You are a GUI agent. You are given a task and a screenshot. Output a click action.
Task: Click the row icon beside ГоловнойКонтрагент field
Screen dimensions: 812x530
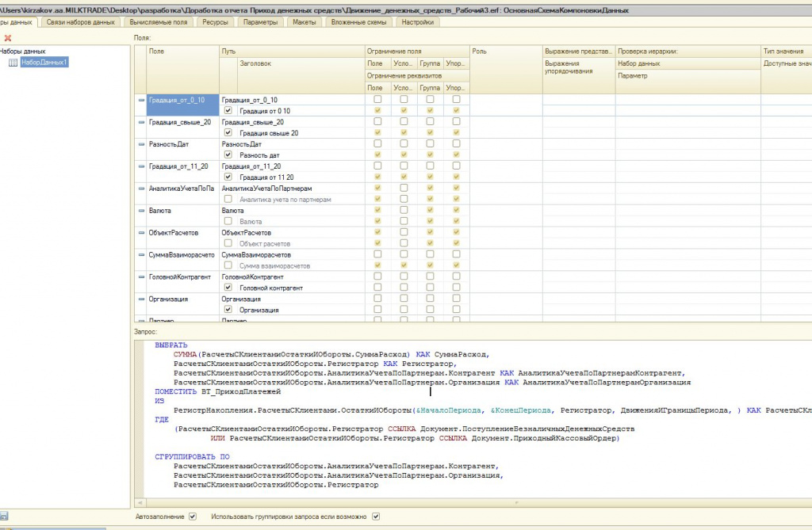[142, 277]
